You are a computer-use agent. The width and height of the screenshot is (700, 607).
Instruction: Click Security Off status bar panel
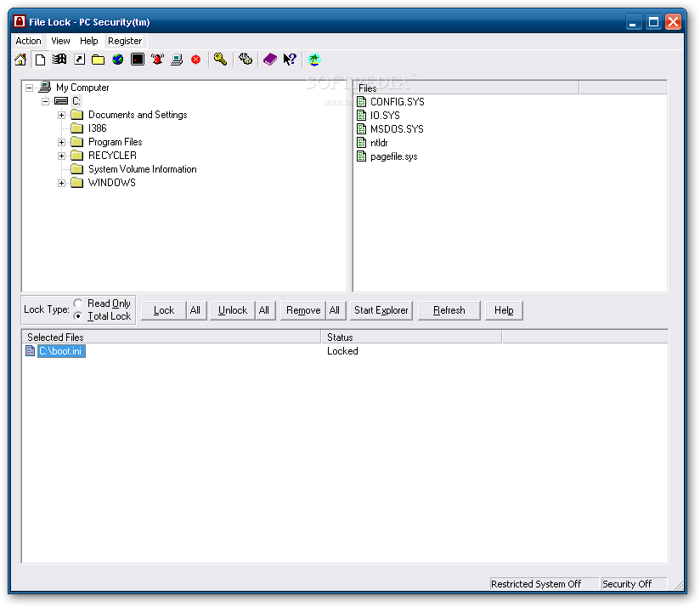[x=634, y=583]
